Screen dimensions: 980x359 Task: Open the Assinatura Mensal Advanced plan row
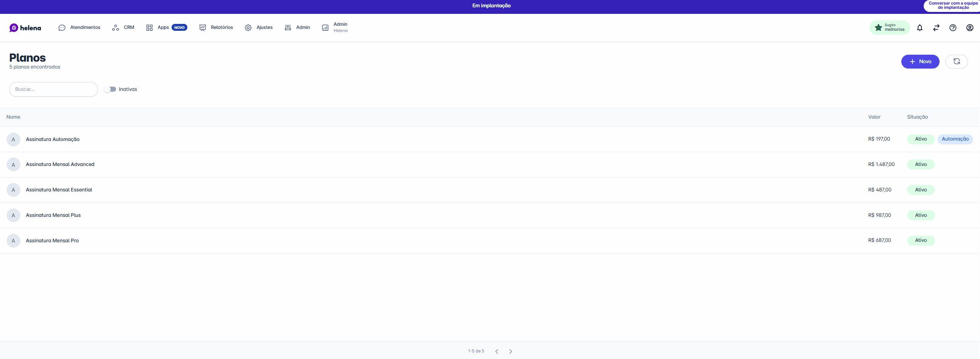click(x=60, y=164)
